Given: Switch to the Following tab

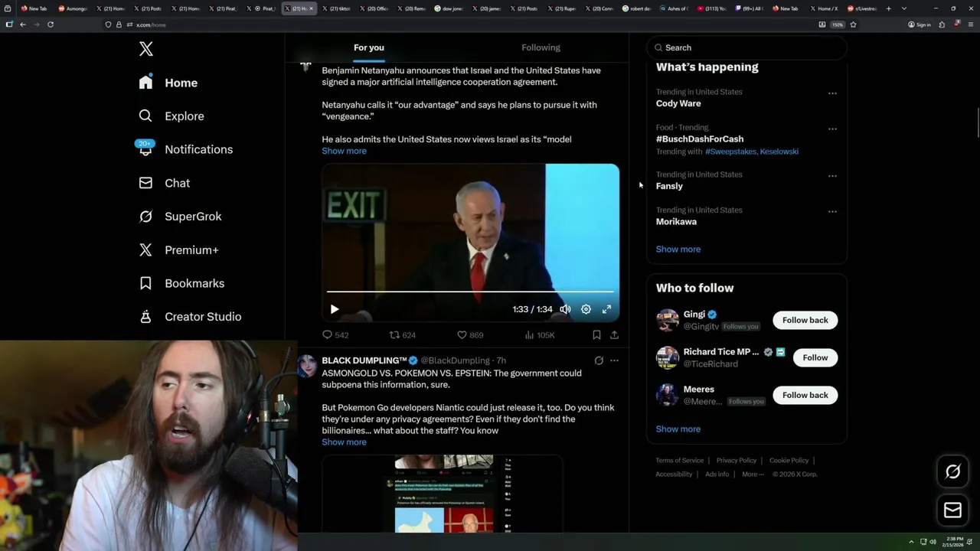Looking at the screenshot, I should click(541, 47).
